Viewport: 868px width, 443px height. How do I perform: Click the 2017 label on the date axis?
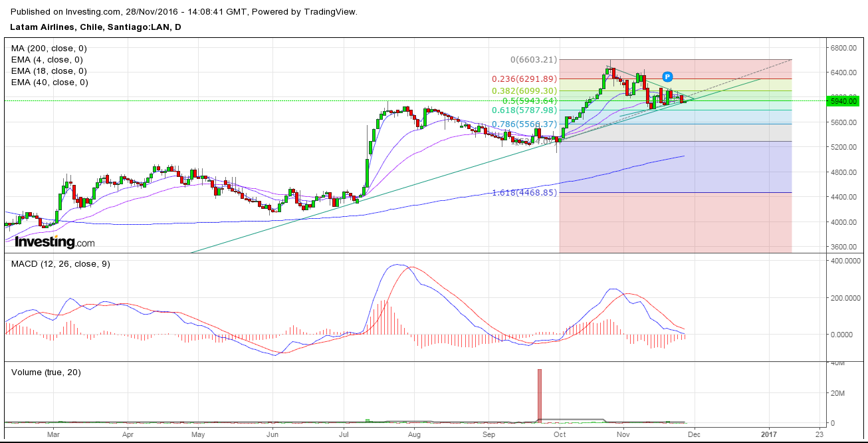click(x=769, y=434)
